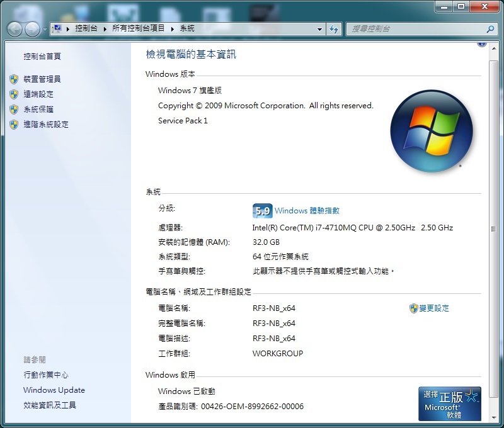Open 控制台首頁 link
Image resolution: width=504 pixels, height=428 pixels.
click(x=42, y=57)
